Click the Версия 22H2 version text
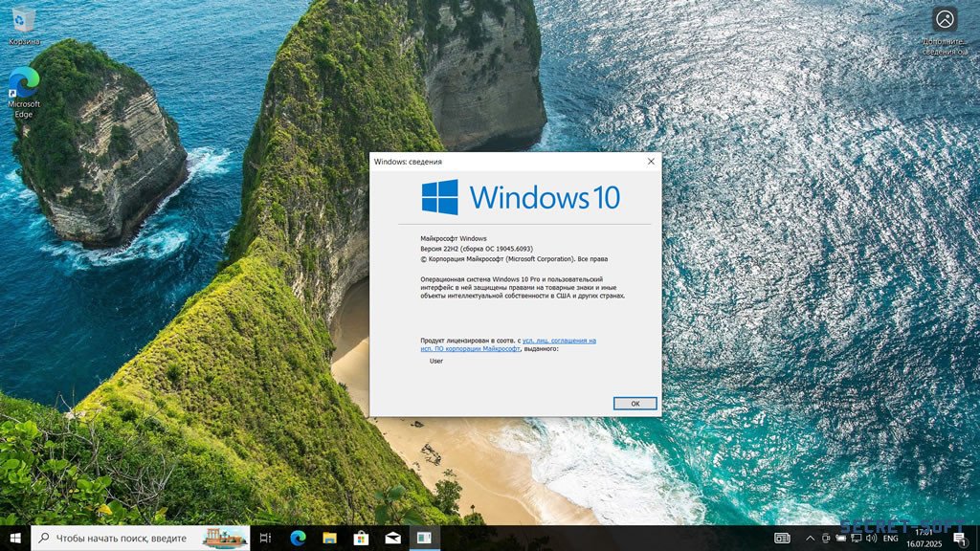The width and height of the screenshot is (980, 551). (477, 249)
